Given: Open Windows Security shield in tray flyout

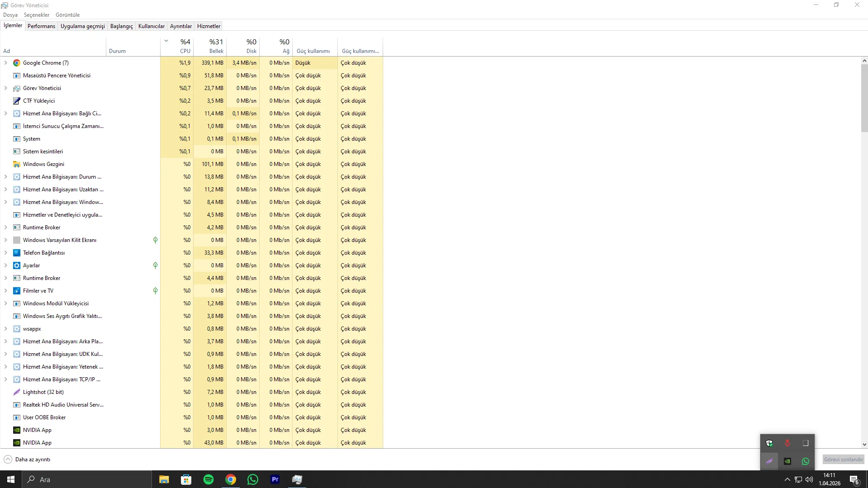Looking at the screenshot, I should click(x=769, y=443).
